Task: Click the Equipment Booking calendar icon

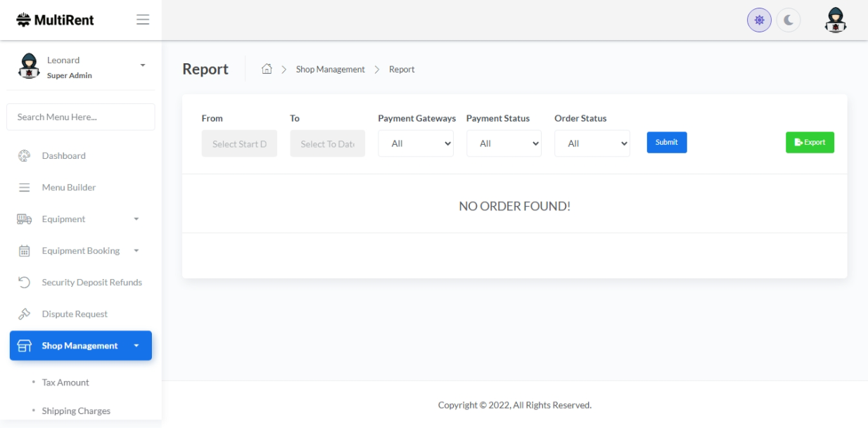Action: point(24,251)
